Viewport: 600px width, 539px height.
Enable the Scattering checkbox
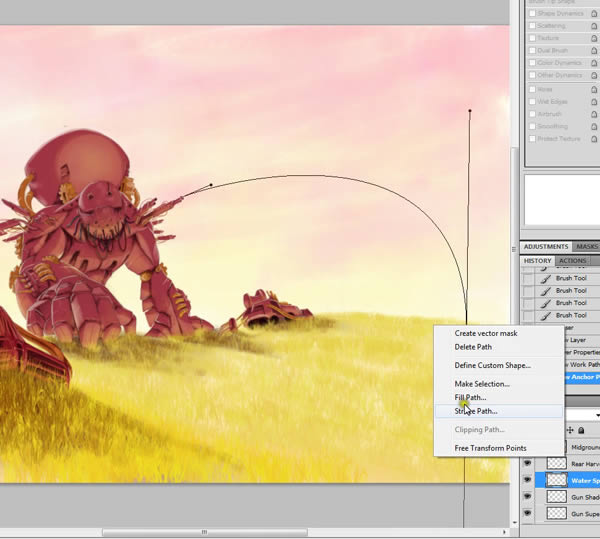point(532,26)
